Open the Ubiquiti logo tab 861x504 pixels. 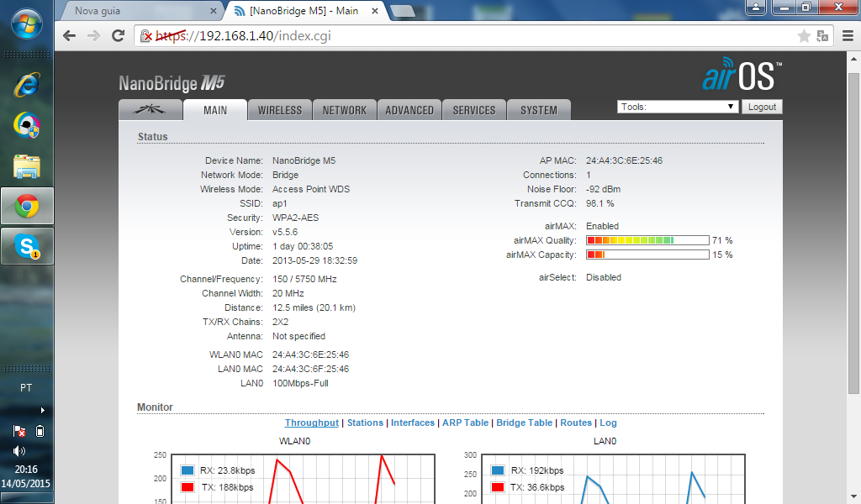tap(151, 110)
